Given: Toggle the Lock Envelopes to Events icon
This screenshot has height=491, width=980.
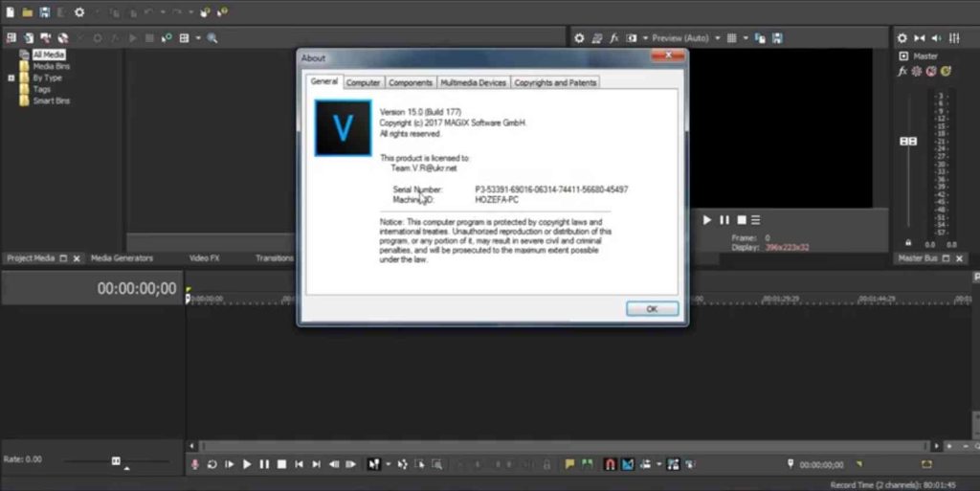Looking at the screenshot, I should (673, 464).
